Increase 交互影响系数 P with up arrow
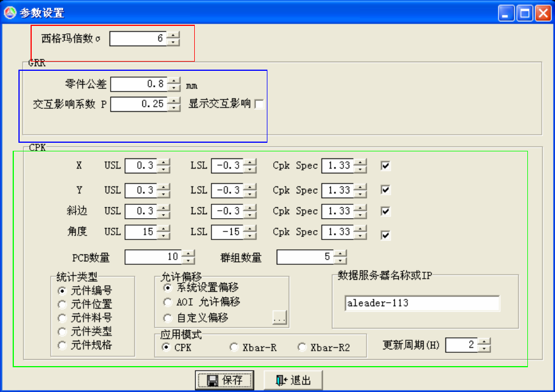This screenshot has height=392, width=555. [x=174, y=101]
